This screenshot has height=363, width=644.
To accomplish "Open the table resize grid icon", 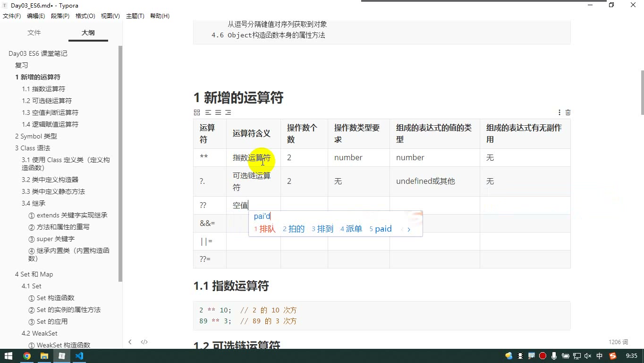I will pyautogui.click(x=197, y=112).
